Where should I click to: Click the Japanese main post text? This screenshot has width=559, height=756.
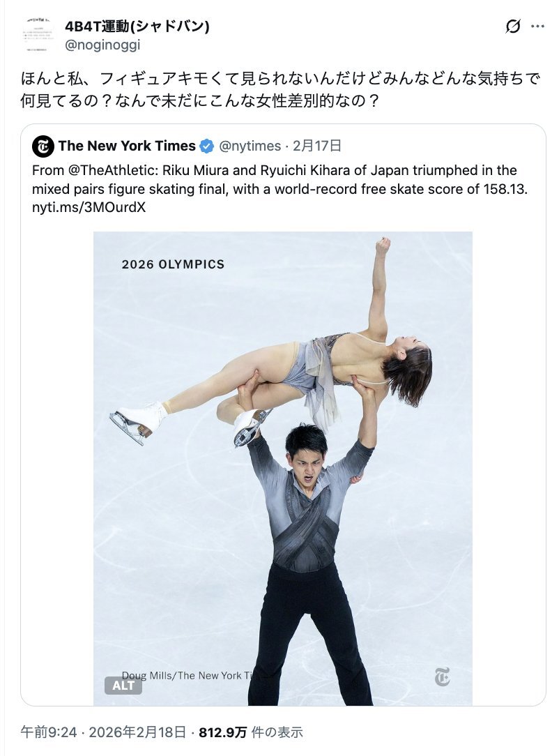coord(280,89)
